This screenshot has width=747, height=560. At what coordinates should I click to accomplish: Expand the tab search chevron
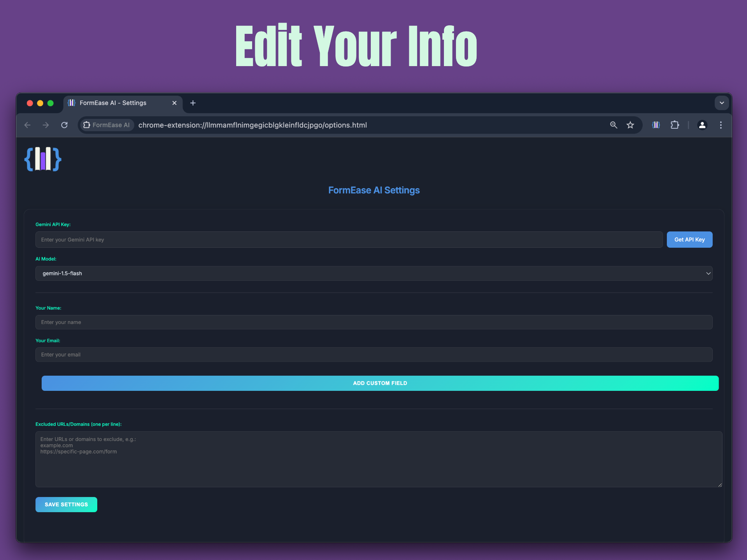pos(722,103)
